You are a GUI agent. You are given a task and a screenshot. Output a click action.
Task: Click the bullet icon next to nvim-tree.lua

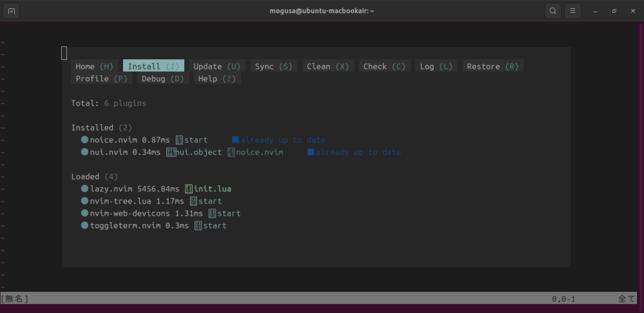(84, 201)
